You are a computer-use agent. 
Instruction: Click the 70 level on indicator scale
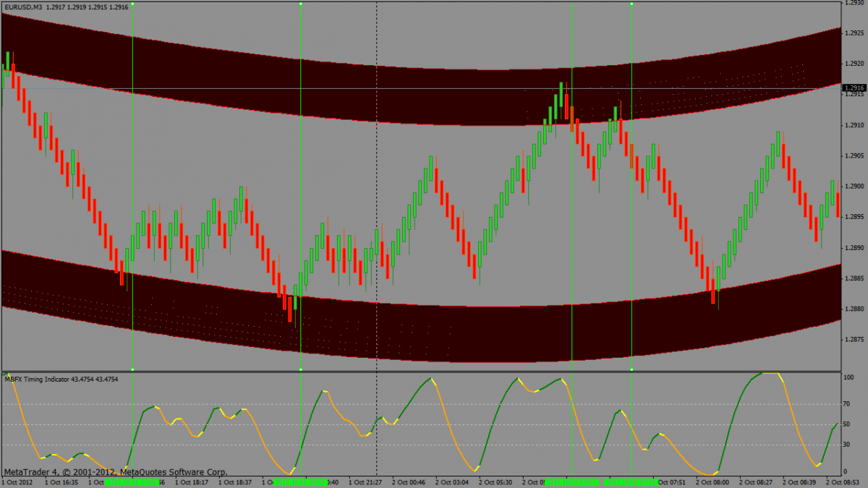[848, 404]
